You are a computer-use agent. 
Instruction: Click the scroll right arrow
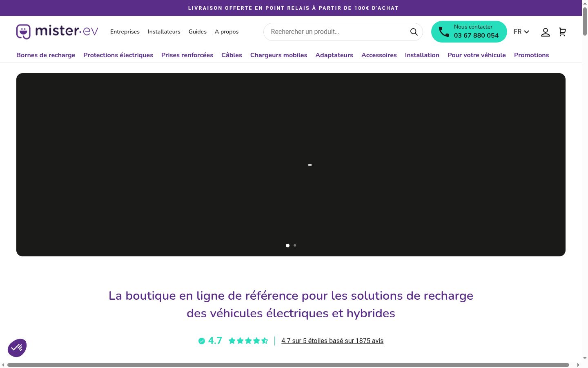578,365
